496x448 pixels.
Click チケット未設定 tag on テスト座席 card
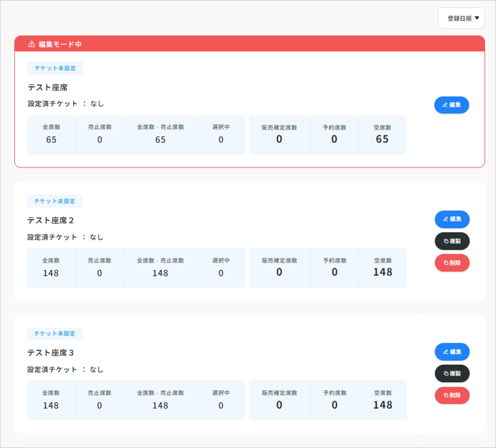pyautogui.click(x=55, y=68)
